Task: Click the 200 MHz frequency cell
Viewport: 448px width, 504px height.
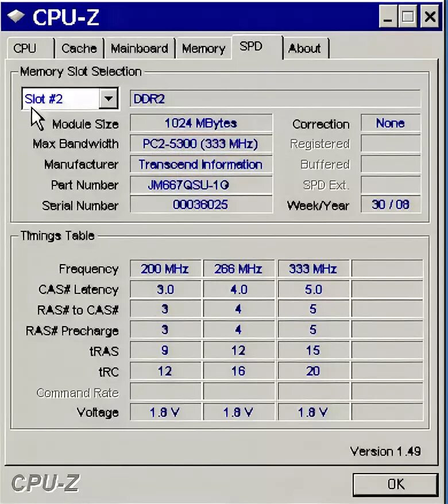Action: click(x=165, y=269)
